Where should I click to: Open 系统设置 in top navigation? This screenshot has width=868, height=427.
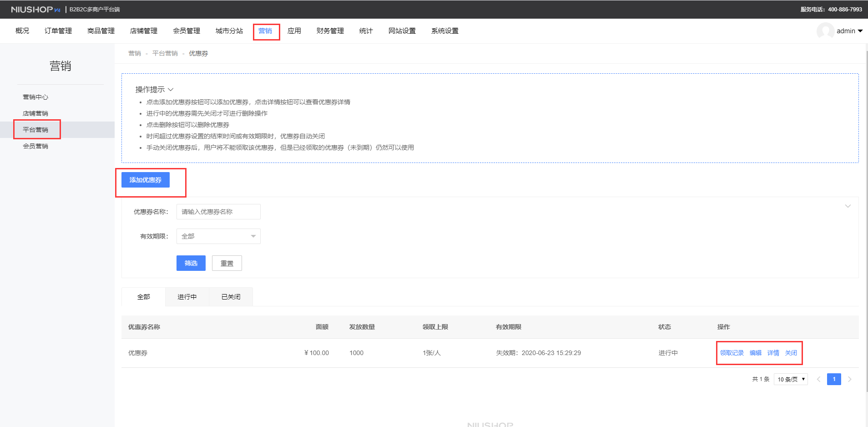(445, 31)
